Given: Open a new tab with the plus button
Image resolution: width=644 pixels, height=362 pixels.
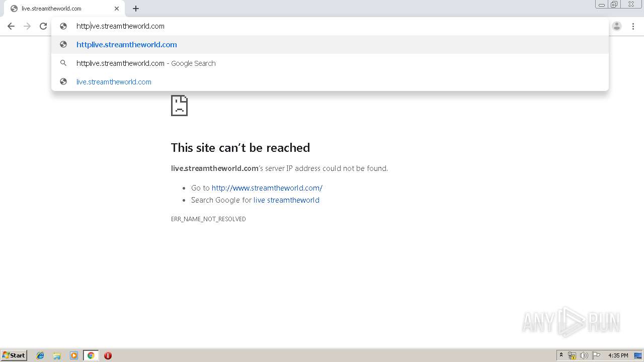Looking at the screenshot, I should [x=136, y=9].
